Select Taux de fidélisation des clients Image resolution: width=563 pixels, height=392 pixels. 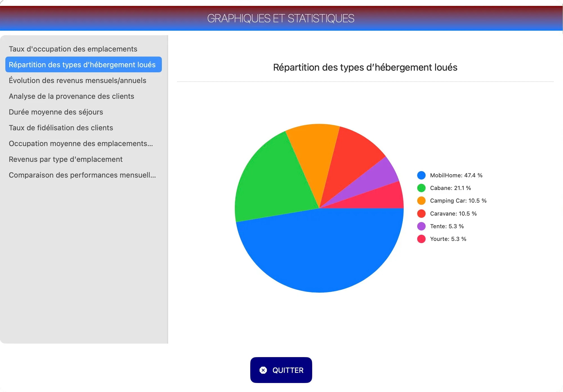84,128
